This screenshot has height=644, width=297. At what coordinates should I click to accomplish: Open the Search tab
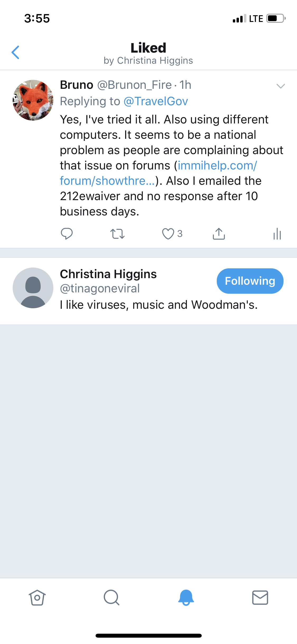coord(111,597)
